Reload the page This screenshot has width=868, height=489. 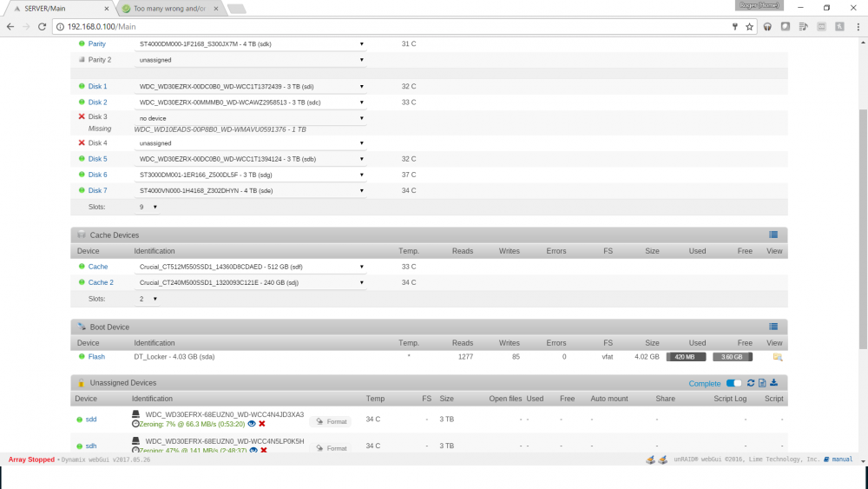click(x=42, y=27)
